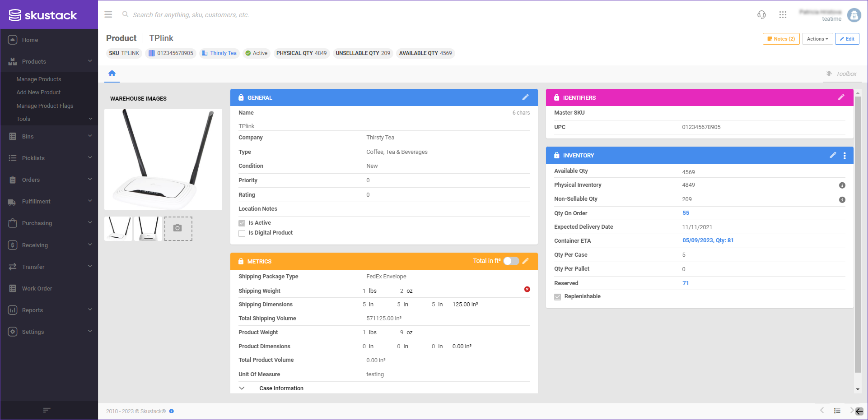The image size is (868, 420).
Task: Click the Edit button
Action: click(x=847, y=39)
